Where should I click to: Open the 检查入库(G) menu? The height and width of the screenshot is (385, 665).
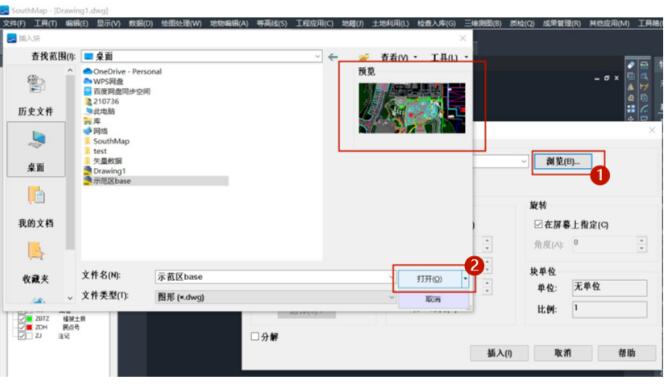pos(436,23)
